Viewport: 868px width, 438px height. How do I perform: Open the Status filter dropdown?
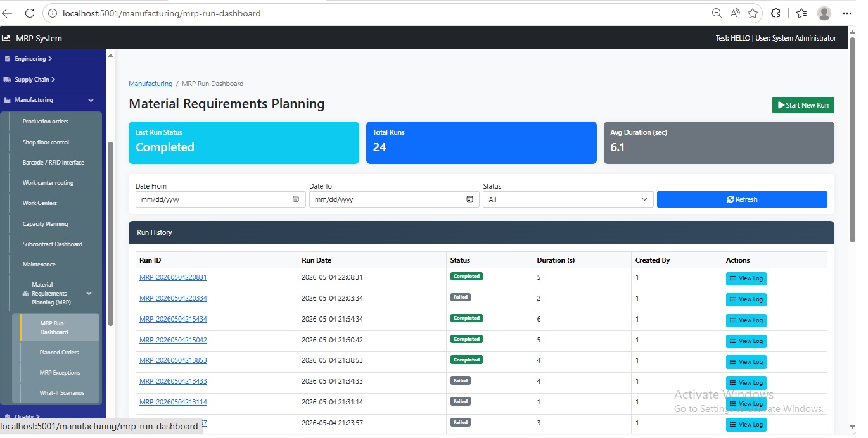click(x=568, y=199)
